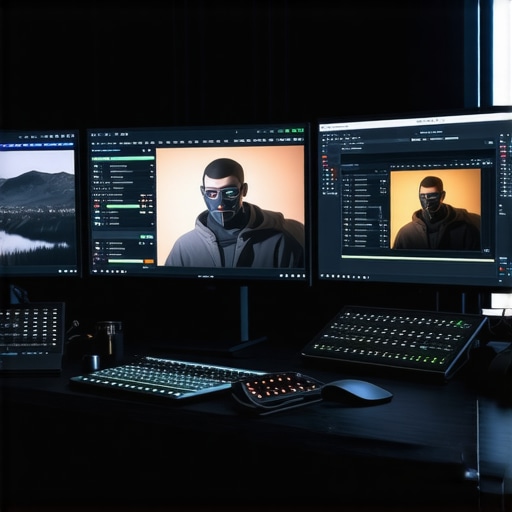The image size is (512, 512).
Task: Click the orange-background preview on right monitor
Action: point(435,209)
